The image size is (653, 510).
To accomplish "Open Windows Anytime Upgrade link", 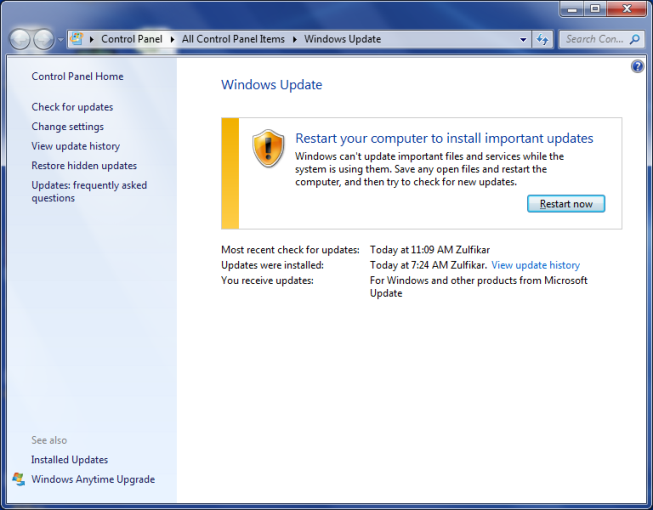I will (93, 479).
